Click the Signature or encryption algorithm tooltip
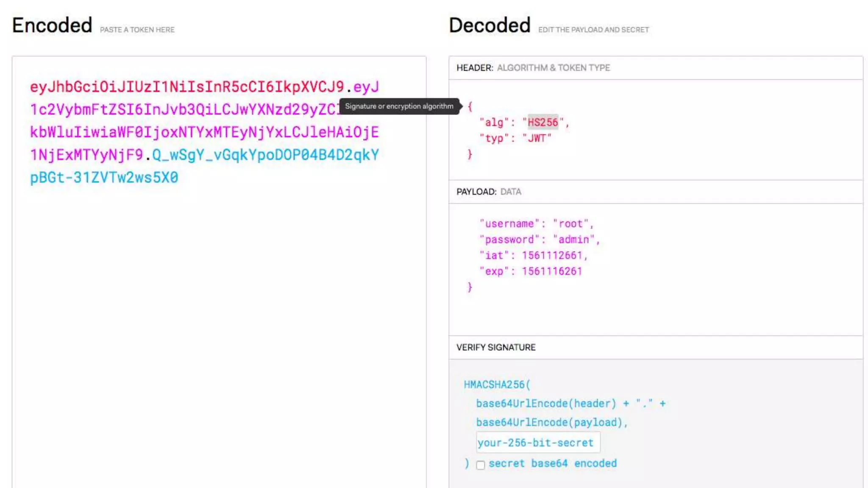868x488 pixels. click(x=399, y=106)
